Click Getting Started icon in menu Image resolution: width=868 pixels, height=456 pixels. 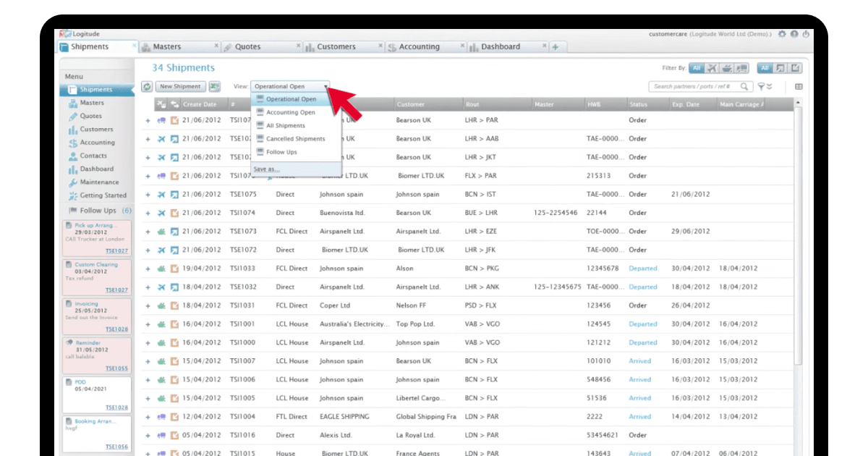(x=73, y=195)
